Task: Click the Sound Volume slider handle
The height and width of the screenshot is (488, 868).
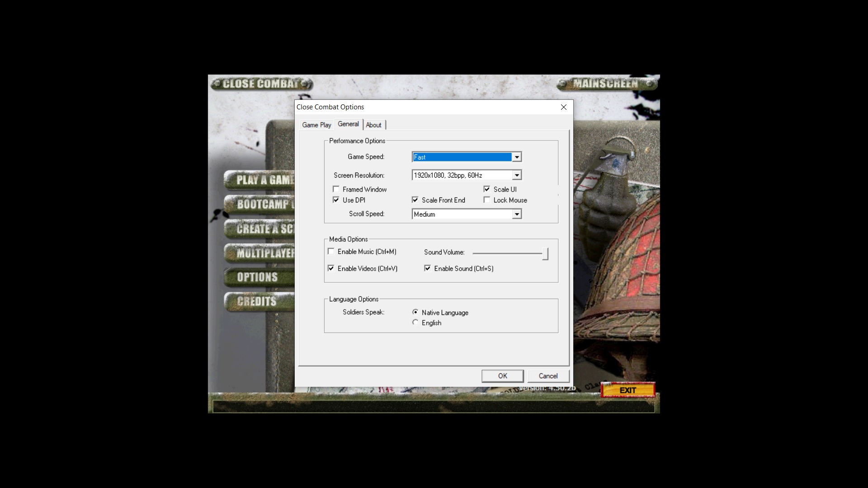Action: [x=545, y=253]
